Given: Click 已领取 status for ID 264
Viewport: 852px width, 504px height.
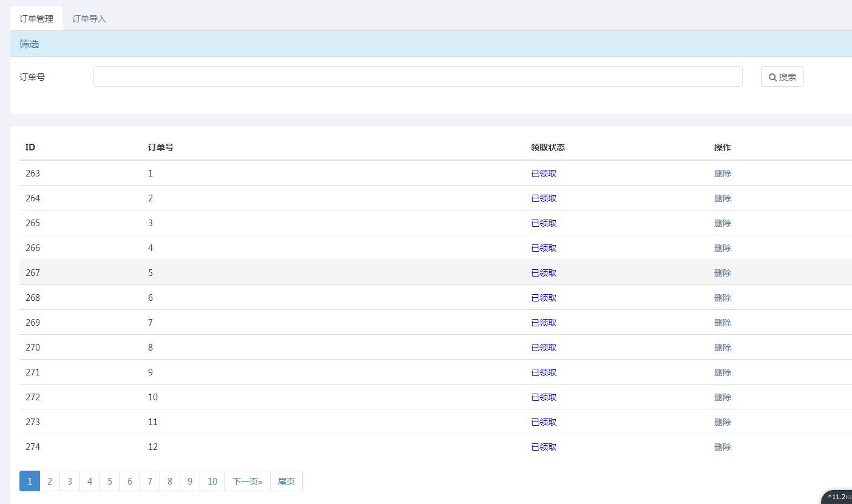Looking at the screenshot, I should point(544,198).
